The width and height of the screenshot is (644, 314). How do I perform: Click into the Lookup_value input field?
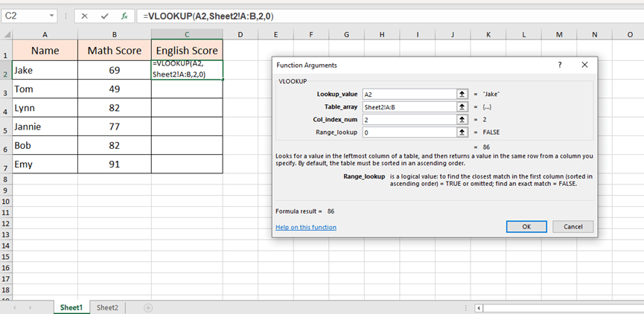409,94
